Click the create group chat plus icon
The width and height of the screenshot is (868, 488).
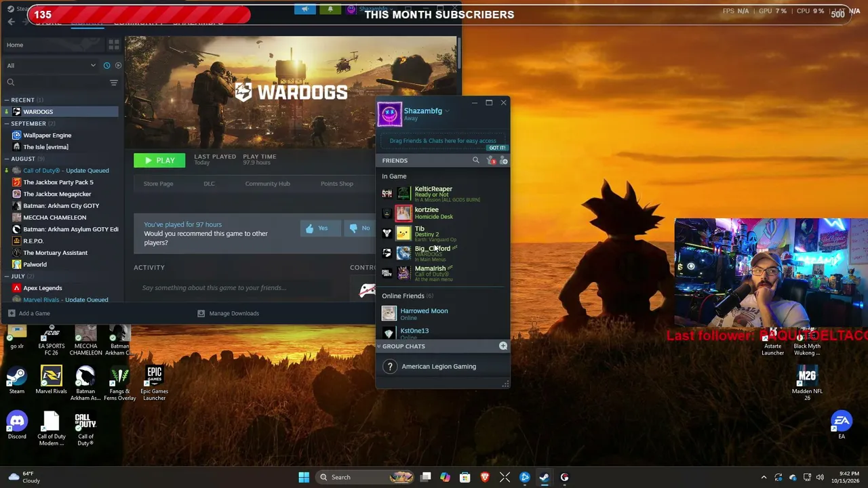tap(503, 346)
